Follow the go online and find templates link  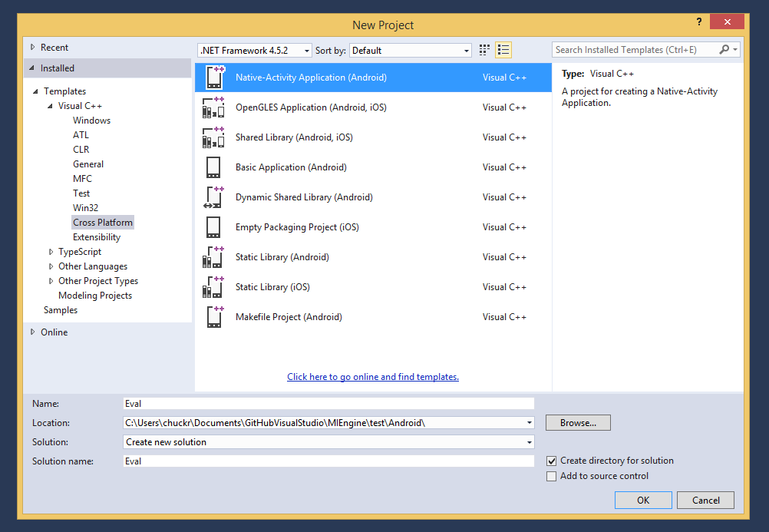click(373, 377)
